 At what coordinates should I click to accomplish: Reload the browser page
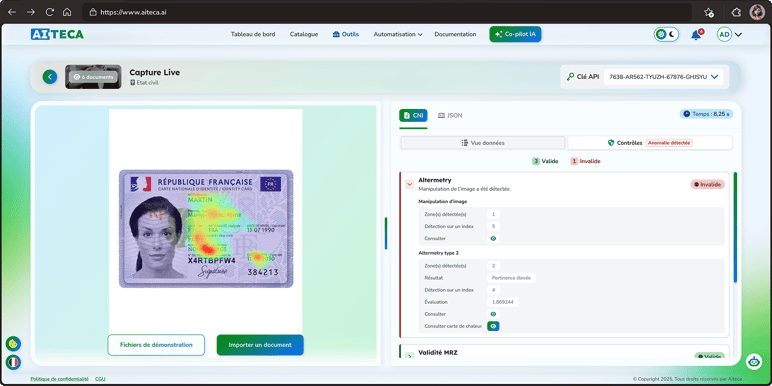pyautogui.click(x=49, y=12)
